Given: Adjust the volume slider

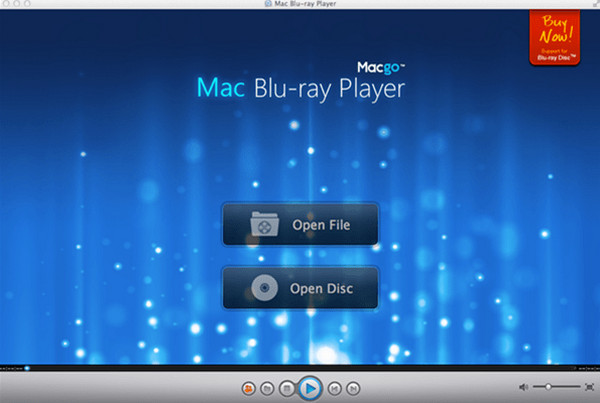Looking at the screenshot, I should point(556,387).
